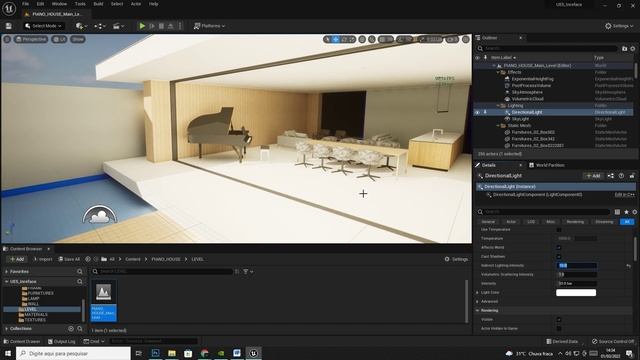The width and height of the screenshot is (640, 360).
Task: Lock the Details panel
Action: 632,176
